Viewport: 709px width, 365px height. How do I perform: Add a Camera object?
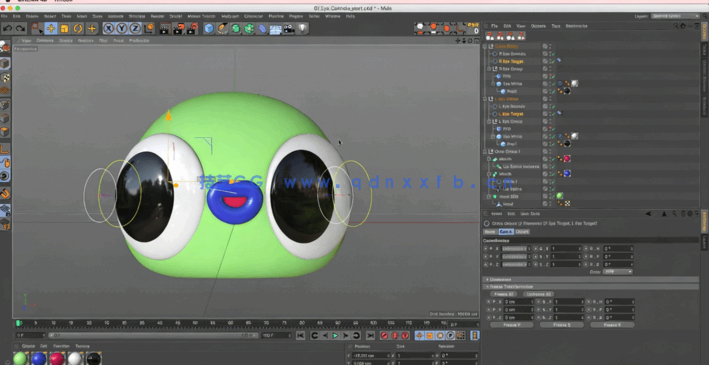[x=288, y=28]
